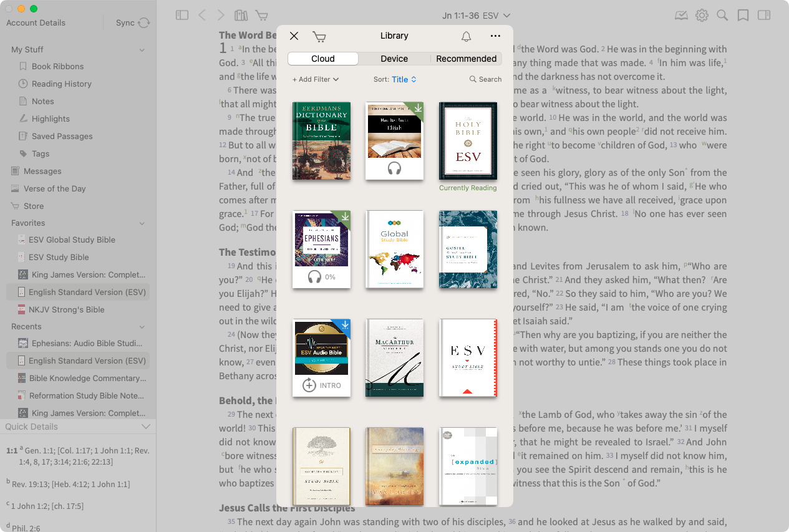Screen dimensions: 789x532
Task: Open the Global Study Bible cover
Action: pyautogui.click(x=394, y=249)
